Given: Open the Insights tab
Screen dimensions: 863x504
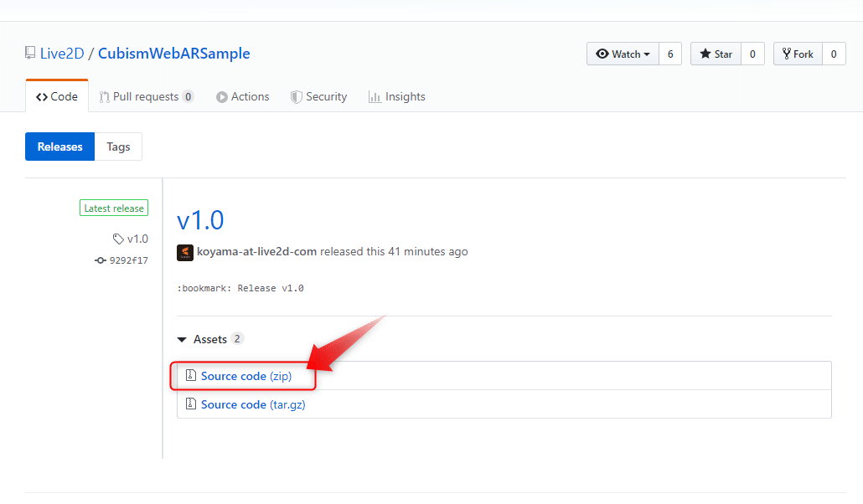Looking at the screenshot, I should coord(397,97).
